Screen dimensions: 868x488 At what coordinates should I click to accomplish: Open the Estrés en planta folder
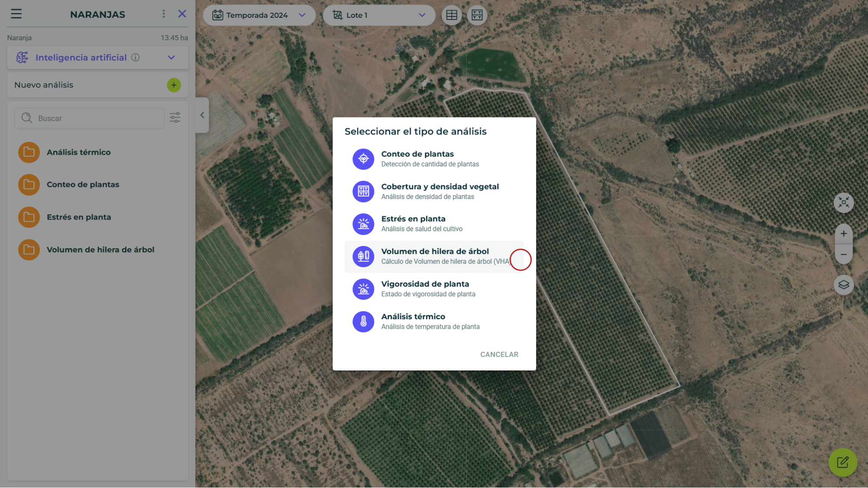tap(98, 217)
